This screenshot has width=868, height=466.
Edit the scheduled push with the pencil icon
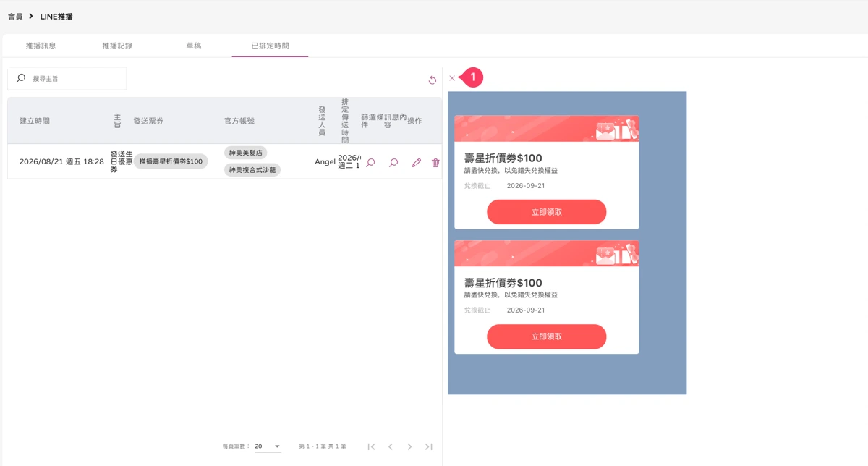tap(416, 163)
